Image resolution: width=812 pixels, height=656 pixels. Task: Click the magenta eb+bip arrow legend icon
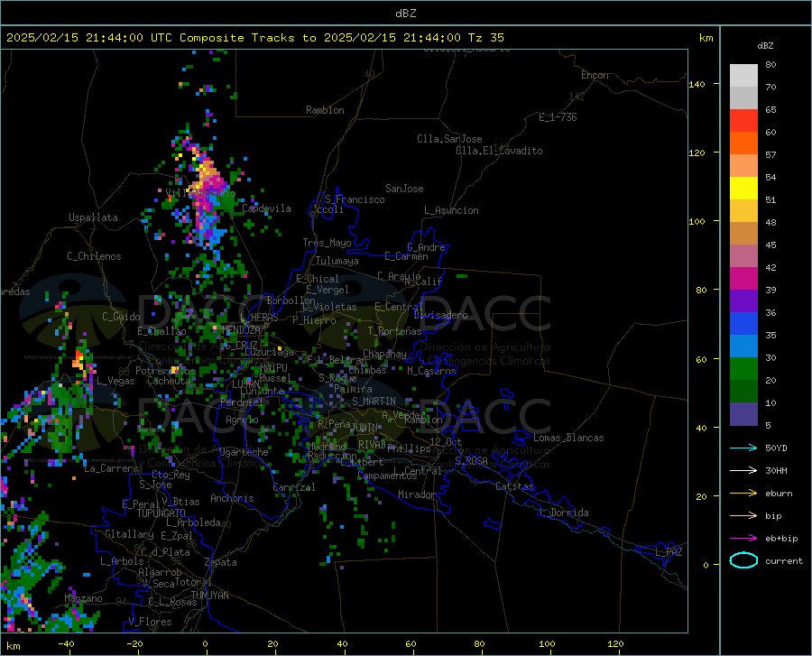coord(743,539)
